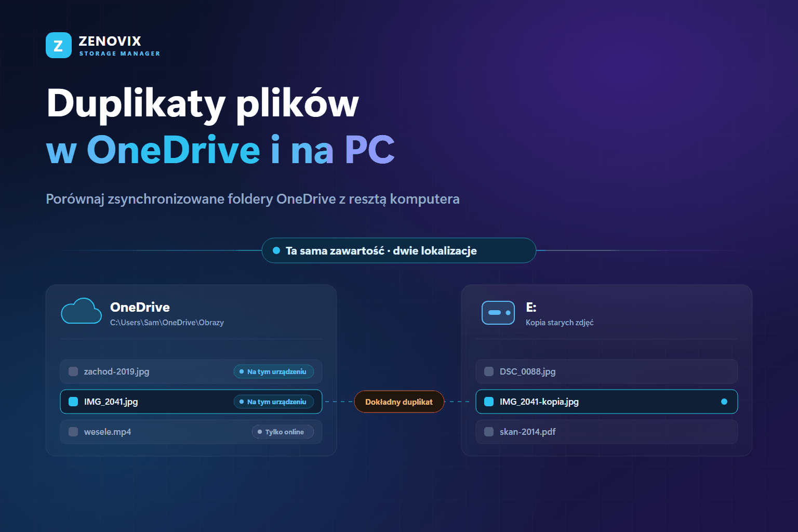Screen dimensions: 798x532
Task: Click the 'w OneDrive i na PC' heading
Action: (220, 150)
